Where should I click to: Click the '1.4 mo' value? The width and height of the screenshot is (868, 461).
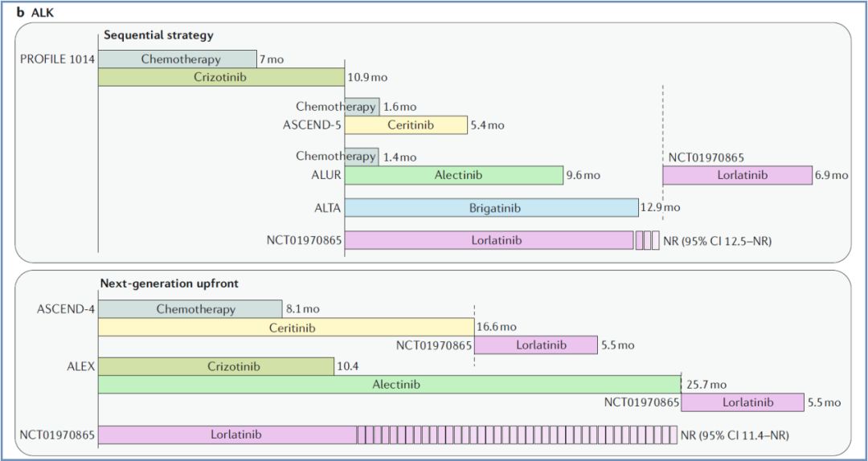point(399,157)
